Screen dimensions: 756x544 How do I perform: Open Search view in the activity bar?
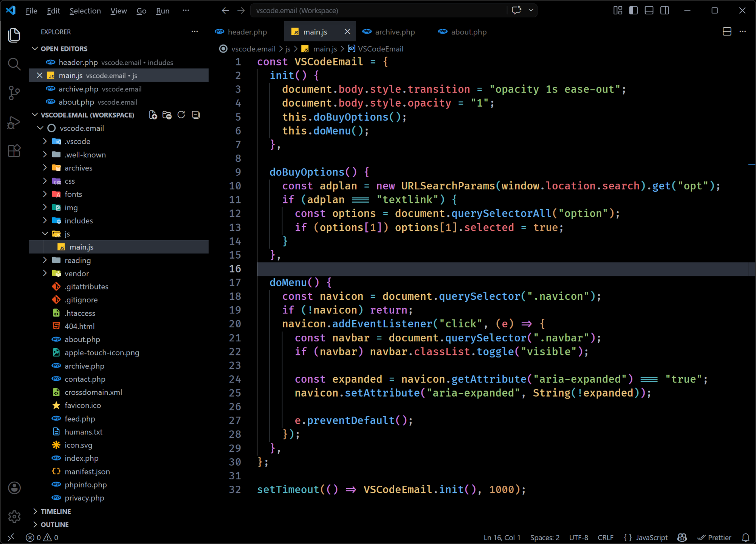14,64
